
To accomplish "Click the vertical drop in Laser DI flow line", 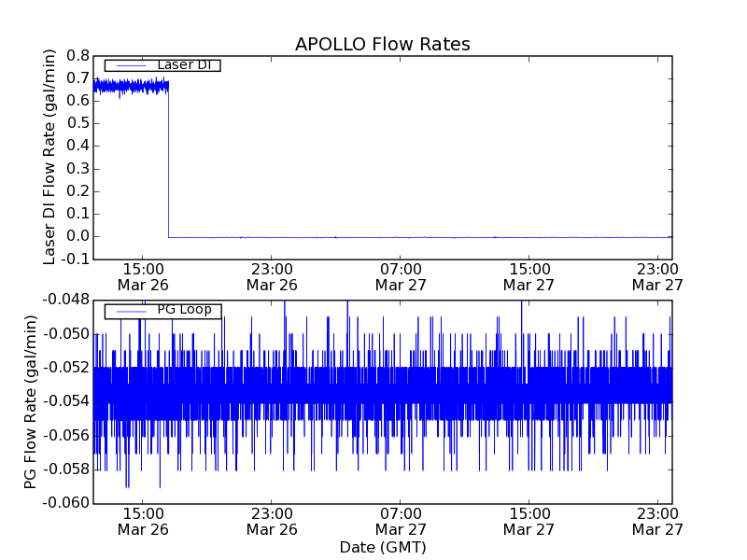I will (168, 159).
